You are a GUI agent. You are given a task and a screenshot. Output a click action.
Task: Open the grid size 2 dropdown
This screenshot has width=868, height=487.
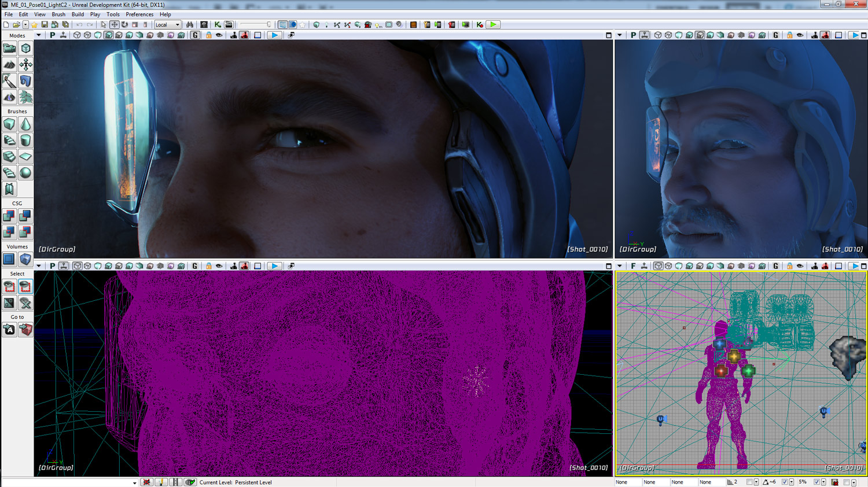(756, 482)
